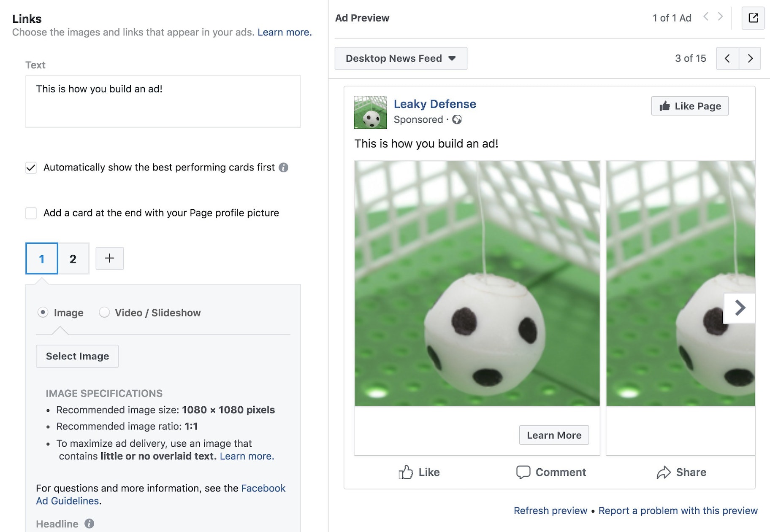
Task: Click the Share arrow icon
Action: (x=663, y=472)
